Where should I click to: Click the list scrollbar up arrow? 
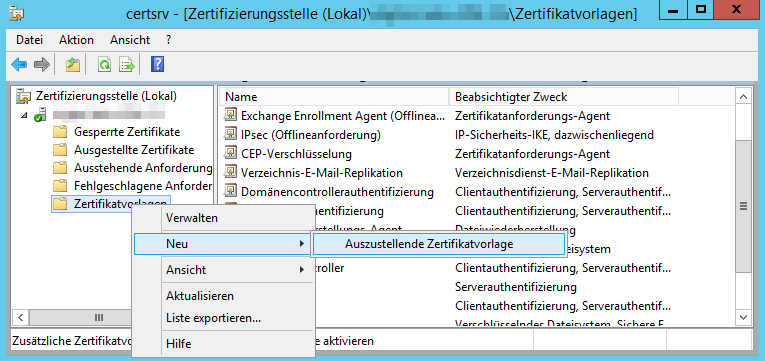click(744, 97)
